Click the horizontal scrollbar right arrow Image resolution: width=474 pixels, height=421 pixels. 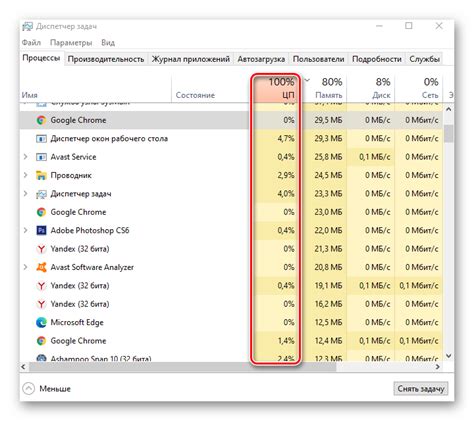[438, 367]
